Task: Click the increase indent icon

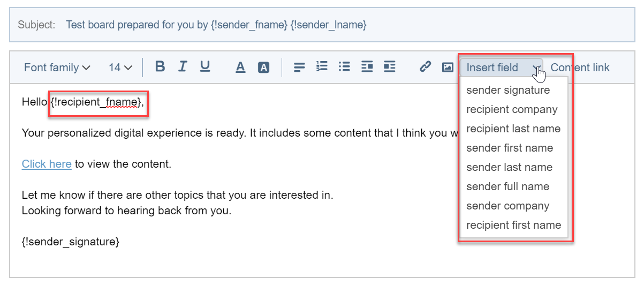Action: (390, 67)
